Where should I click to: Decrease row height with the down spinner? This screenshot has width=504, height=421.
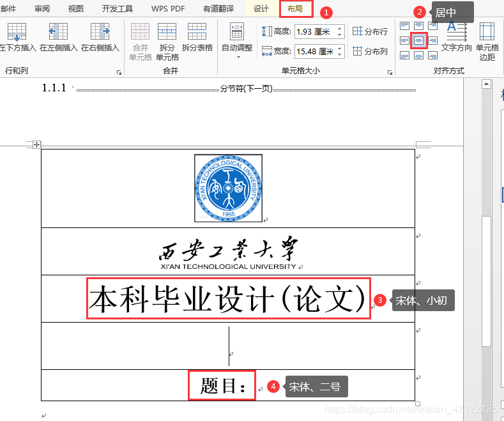[x=340, y=34]
